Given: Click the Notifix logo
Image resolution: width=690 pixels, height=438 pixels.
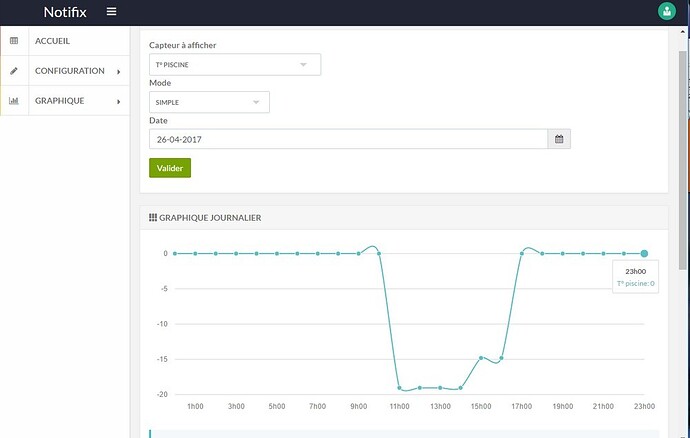Looking at the screenshot, I should [67, 12].
